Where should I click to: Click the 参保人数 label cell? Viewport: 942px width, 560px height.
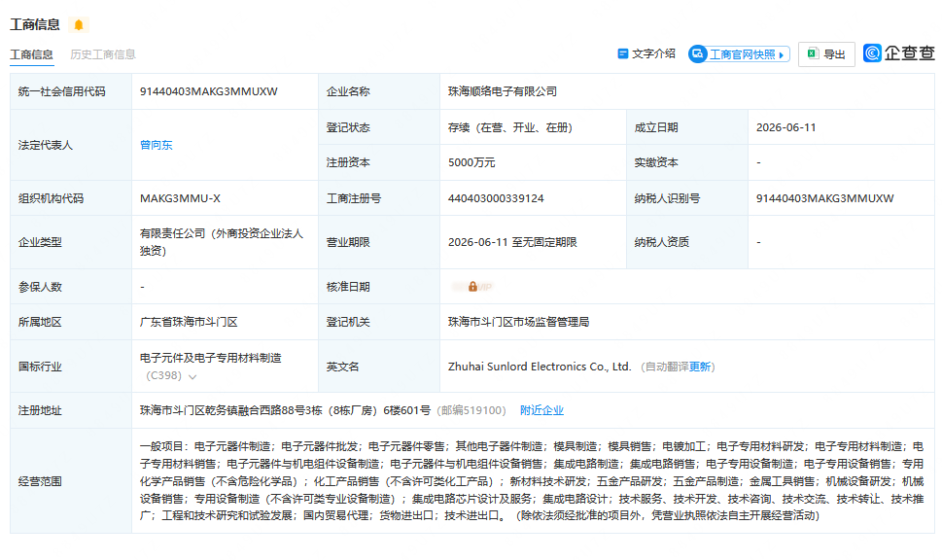coord(71,287)
